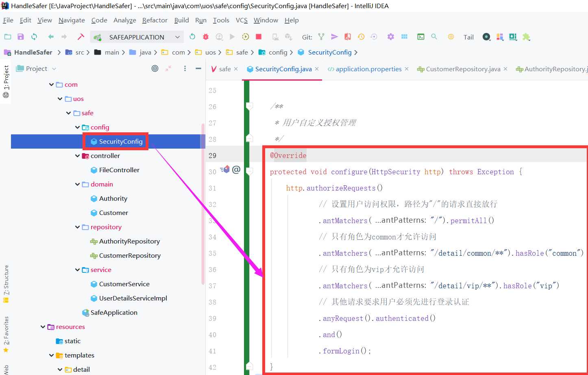This screenshot has width=588, height=375.
Task: Click the Tail toolbar button
Action: click(x=468, y=37)
